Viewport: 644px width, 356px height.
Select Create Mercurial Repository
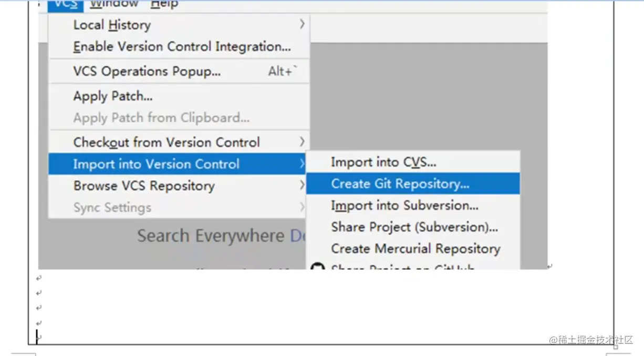(416, 249)
